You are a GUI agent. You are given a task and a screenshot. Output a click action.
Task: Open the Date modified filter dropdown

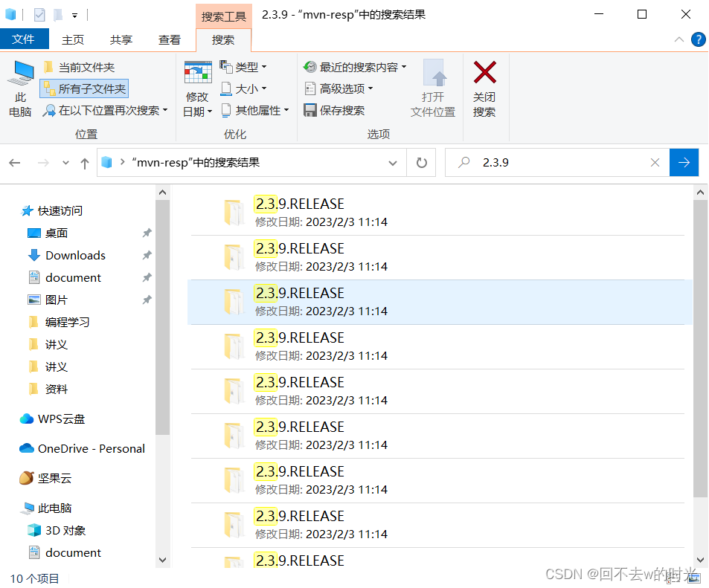[198, 89]
